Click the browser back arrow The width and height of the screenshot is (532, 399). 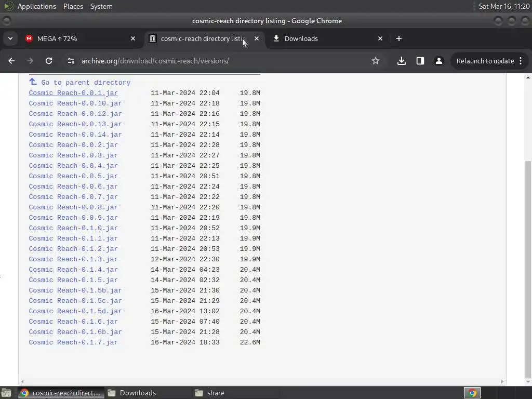click(11, 61)
